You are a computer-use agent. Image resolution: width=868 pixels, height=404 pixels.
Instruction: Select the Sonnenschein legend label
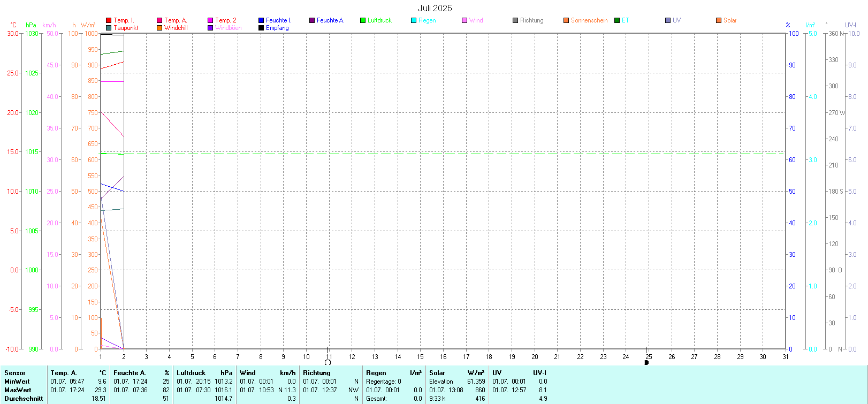pyautogui.click(x=589, y=20)
